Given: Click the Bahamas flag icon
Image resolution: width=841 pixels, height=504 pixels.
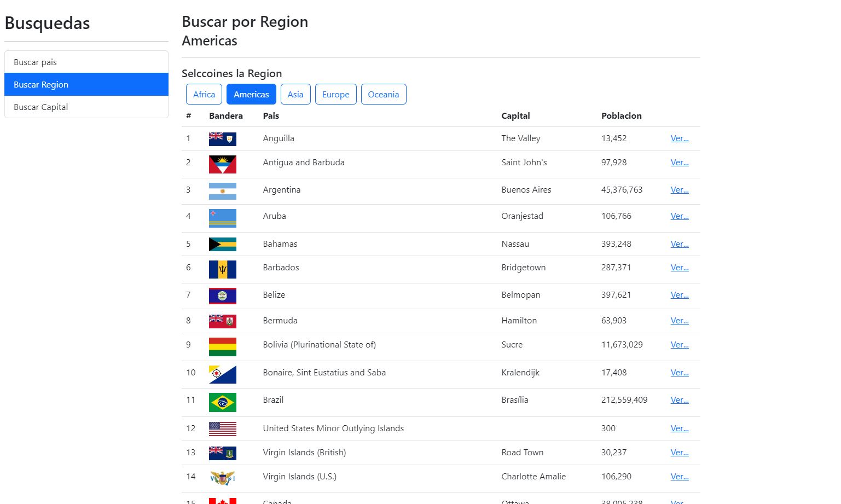Looking at the screenshot, I should pyautogui.click(x=222, y=244).
